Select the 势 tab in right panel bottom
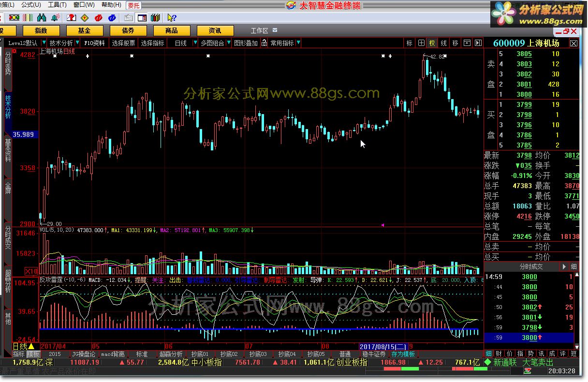The width and height of the screenshot is (588, 382). click(531, 354)
